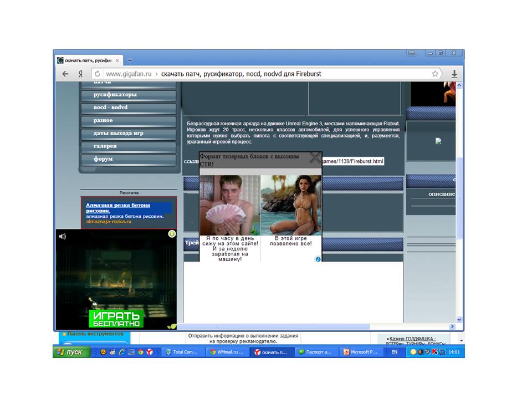Click the "ИГРАТЬ БЕСПЛАТНО" button
This screenshot has height=399, width=532.
[x=116, y=319]
